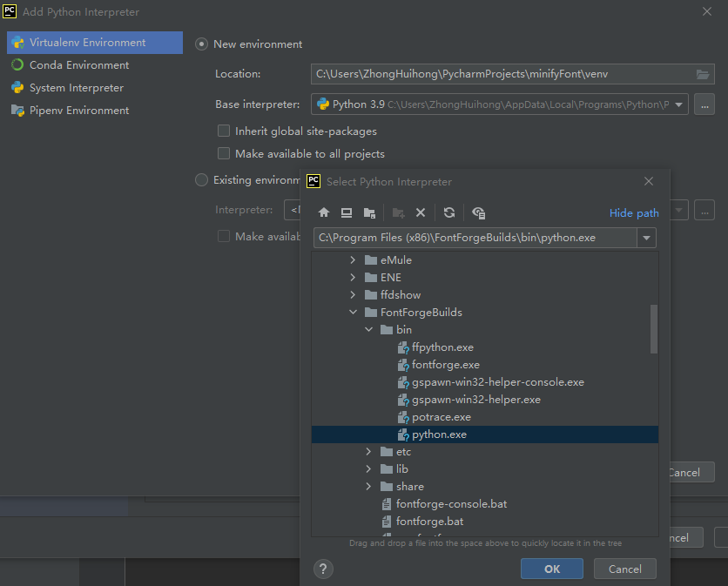Select gspawn-win32-helper.exe file
This screenshot has width=728, height=586.
click(x=485, y=400)
